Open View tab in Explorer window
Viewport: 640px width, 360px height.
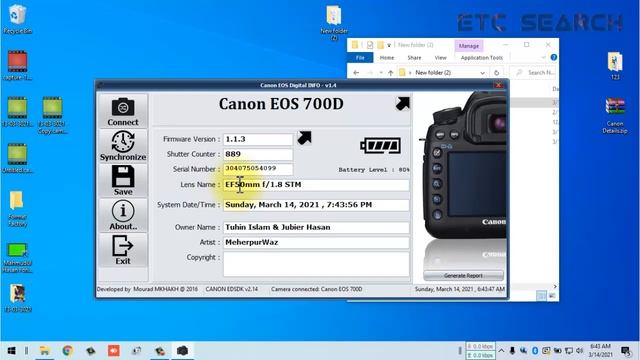(440, 58)
